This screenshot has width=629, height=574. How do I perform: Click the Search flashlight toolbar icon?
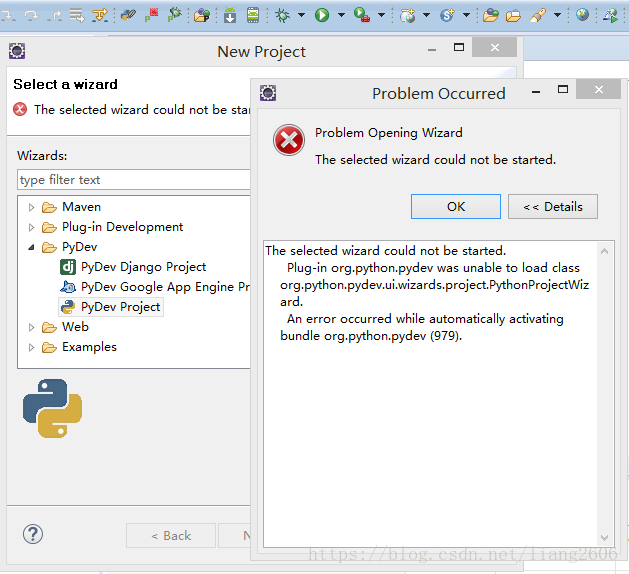(x=538, y=15)
